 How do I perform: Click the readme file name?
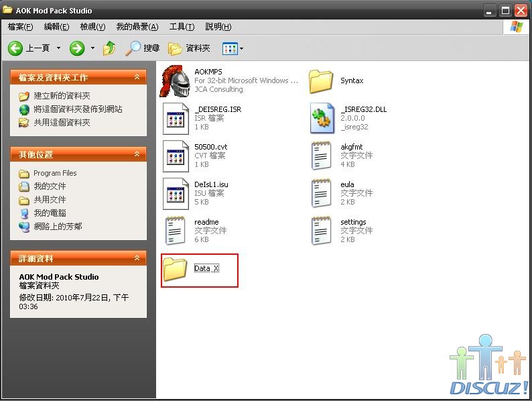pyautogui.click(x=206, y=222)
